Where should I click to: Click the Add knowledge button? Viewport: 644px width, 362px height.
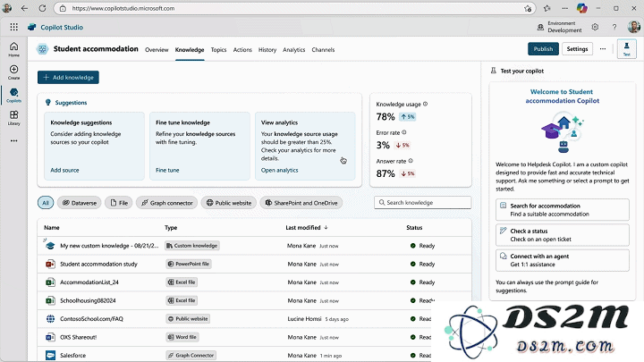pos(68,77)
